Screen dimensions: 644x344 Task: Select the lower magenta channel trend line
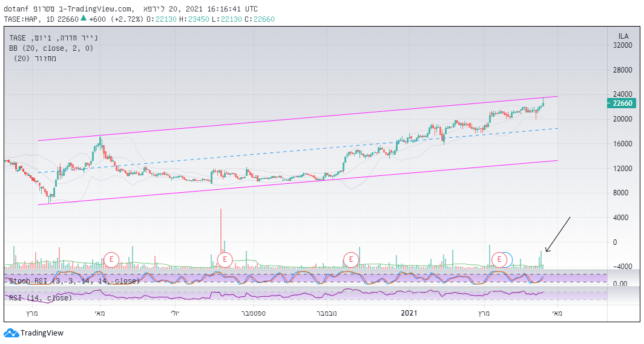coord(297,183)
